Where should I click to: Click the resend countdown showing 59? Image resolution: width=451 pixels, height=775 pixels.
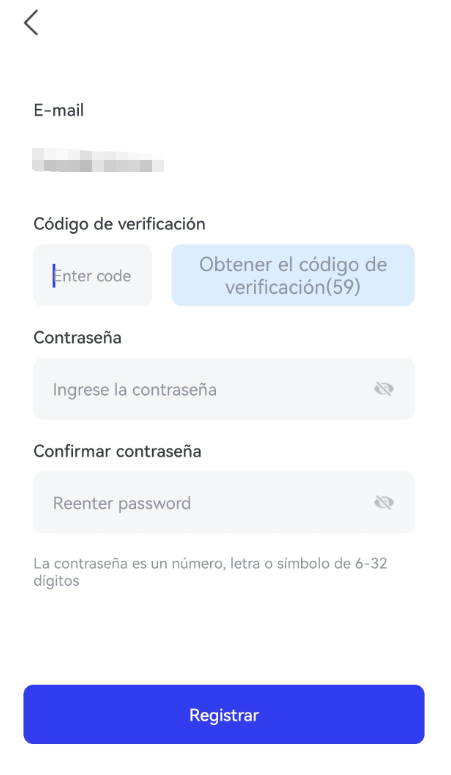293,275
